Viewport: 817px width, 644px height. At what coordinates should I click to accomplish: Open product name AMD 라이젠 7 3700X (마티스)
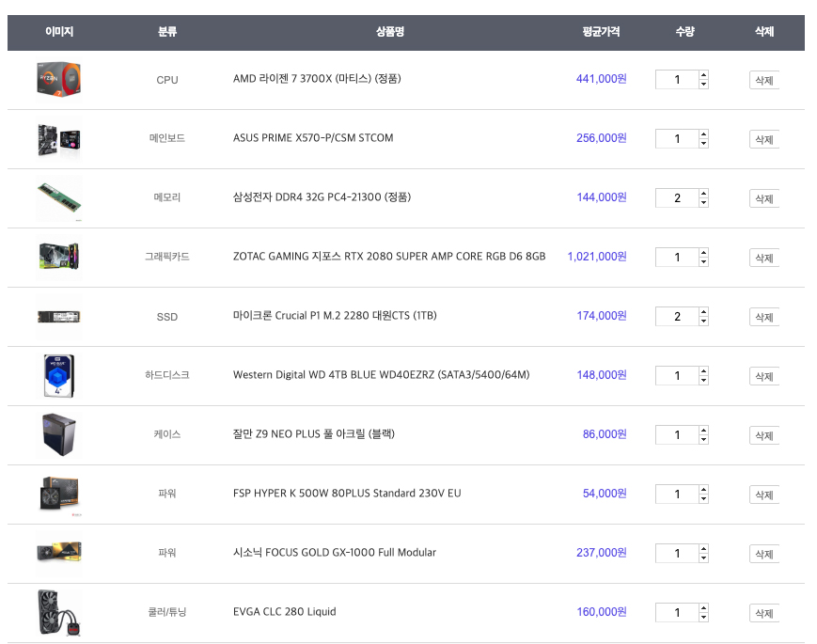point(317,79)
